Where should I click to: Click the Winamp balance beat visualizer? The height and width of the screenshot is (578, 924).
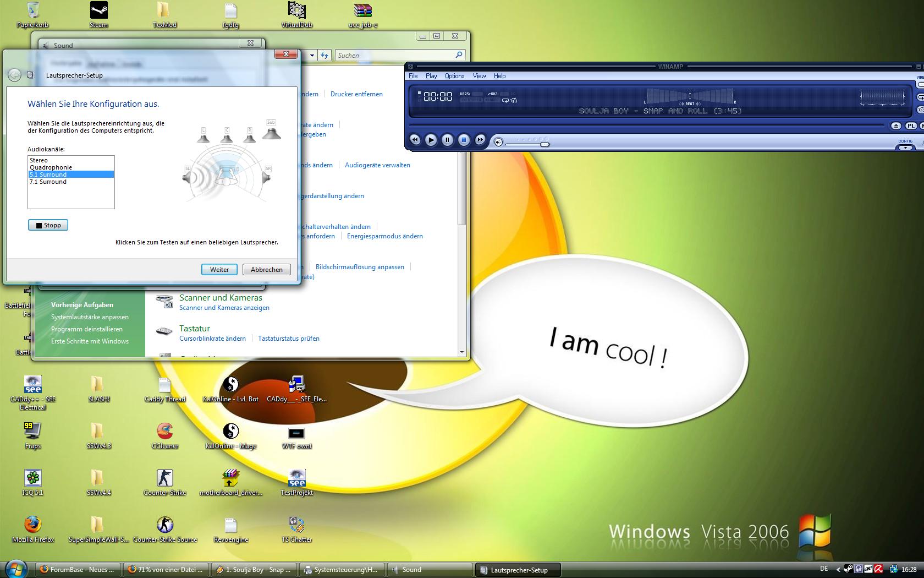tap(690, 97)
